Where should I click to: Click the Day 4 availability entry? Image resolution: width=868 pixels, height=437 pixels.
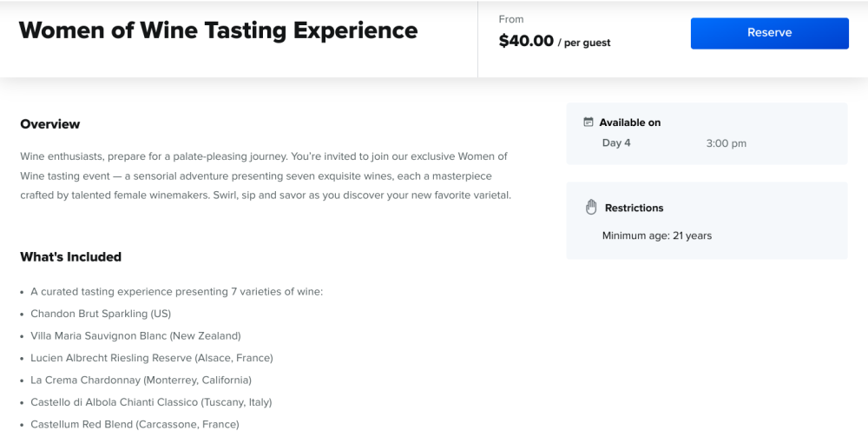click(616, 142)
